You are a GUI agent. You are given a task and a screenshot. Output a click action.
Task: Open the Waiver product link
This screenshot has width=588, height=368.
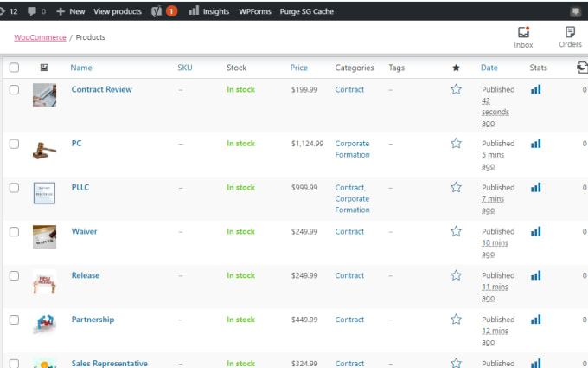click(85, 231)
